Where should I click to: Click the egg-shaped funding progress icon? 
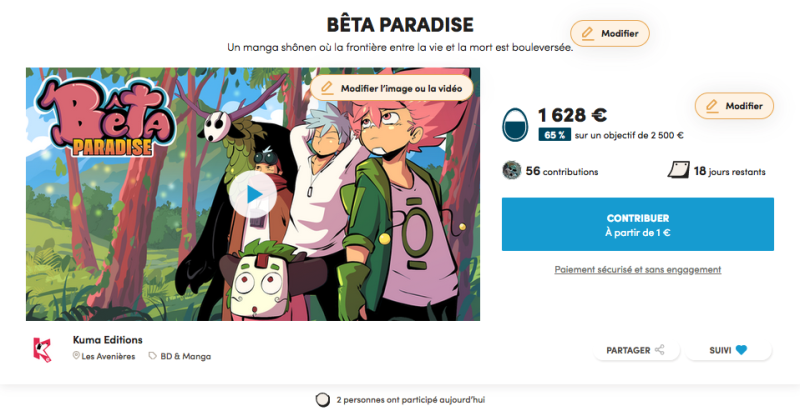[515, 125]
